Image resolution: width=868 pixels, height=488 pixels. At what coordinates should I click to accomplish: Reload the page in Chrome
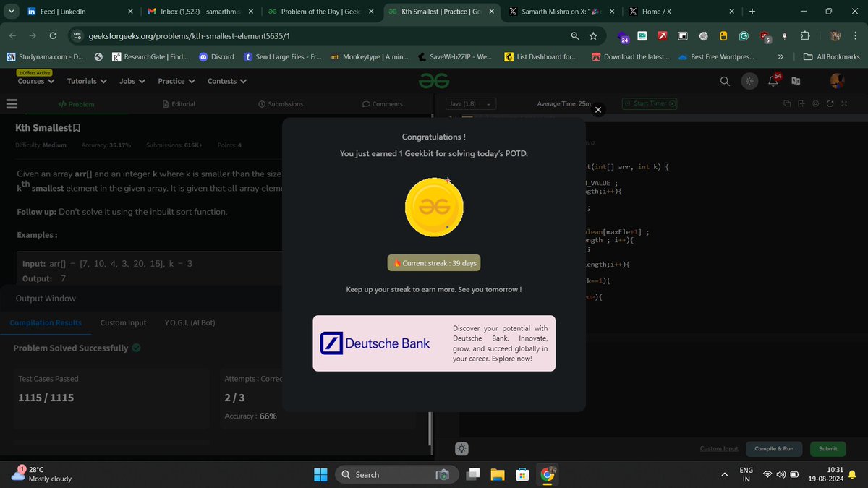53,35
